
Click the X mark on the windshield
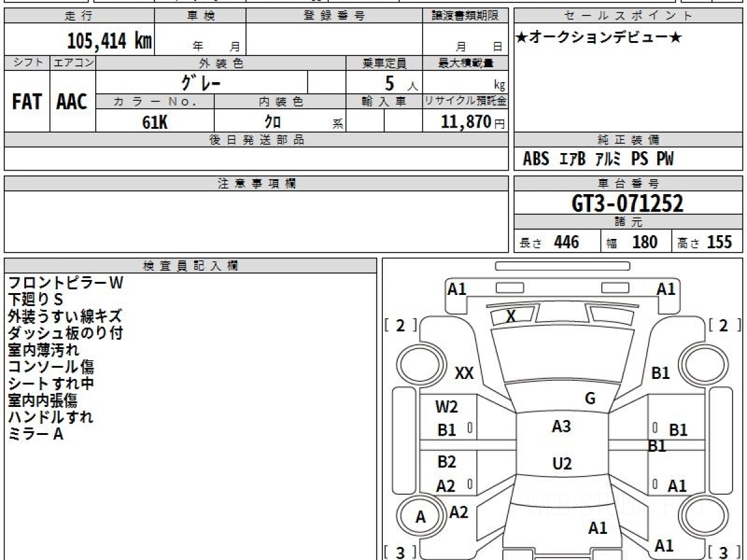(x=510, y=317)
